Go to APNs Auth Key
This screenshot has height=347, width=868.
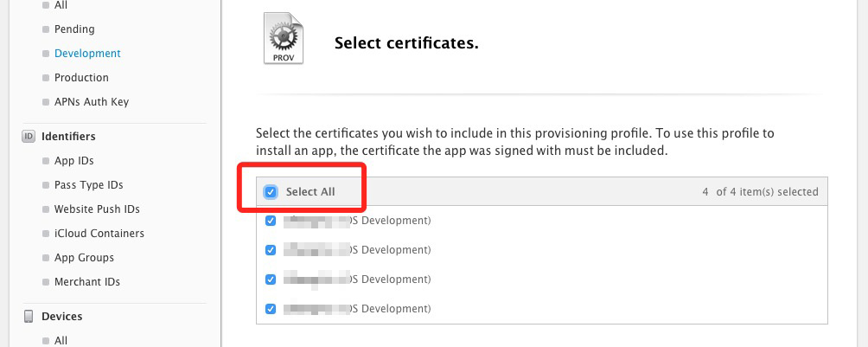point(91,101)
